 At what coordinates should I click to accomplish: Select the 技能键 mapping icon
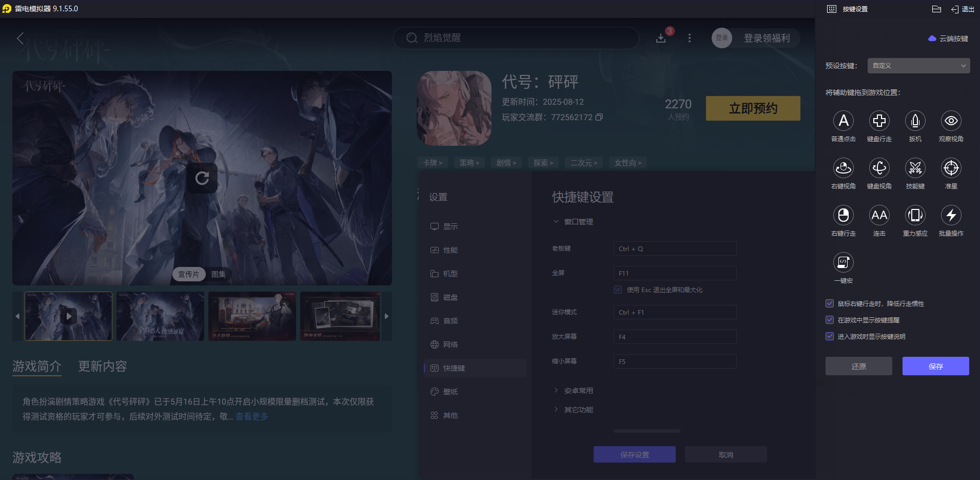[915, 168]
